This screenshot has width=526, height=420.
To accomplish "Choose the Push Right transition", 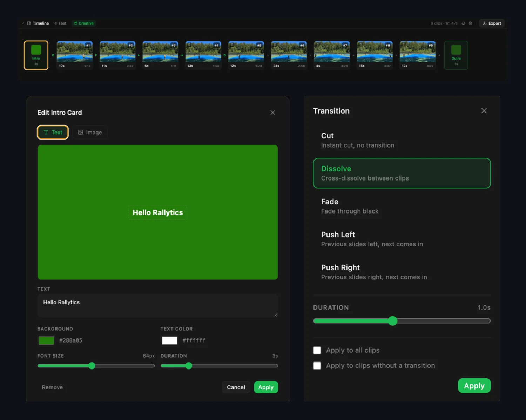I will click(x=402, y=272).
